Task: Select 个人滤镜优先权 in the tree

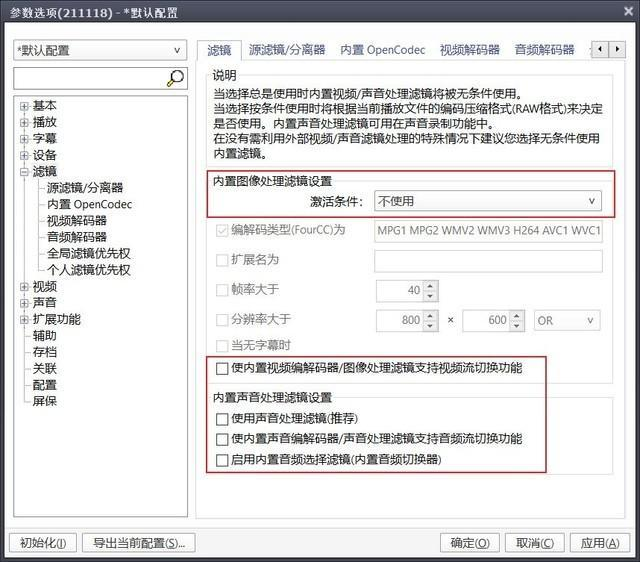Action: 89,270
